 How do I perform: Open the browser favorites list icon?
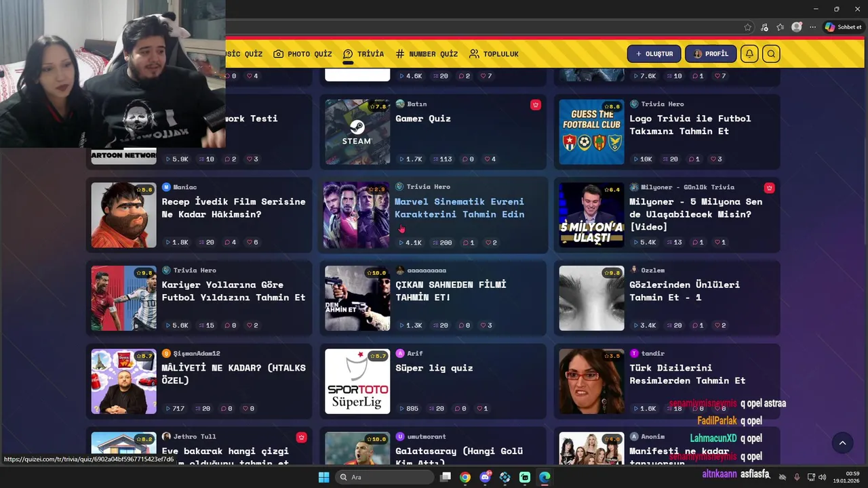pos(781,27)
